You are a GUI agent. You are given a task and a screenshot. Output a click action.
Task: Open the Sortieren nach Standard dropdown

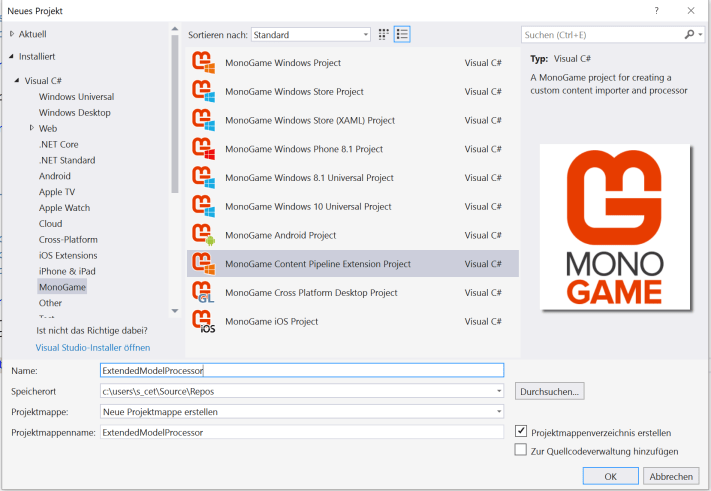pos(311,35)
